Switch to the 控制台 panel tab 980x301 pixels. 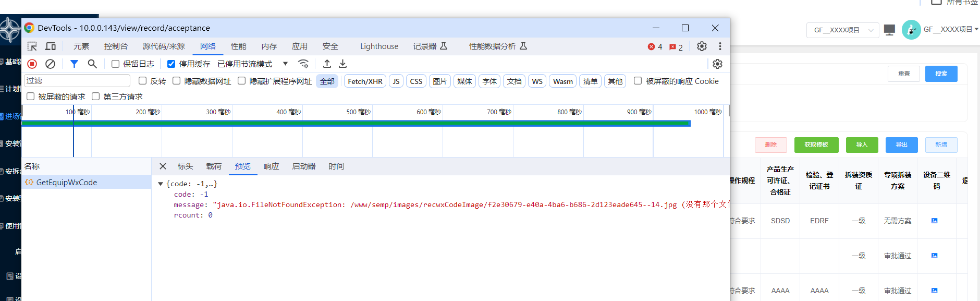tap(116, 46)
